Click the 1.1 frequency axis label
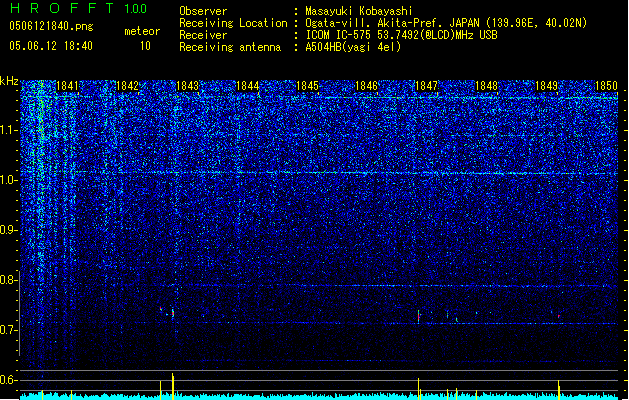This screenshot has width=629, height=400. tap(9, 131)
